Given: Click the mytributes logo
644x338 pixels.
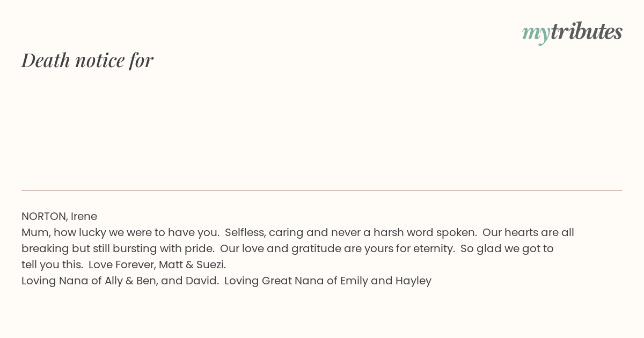Looking at the screenshot, I should click(572, 32).
